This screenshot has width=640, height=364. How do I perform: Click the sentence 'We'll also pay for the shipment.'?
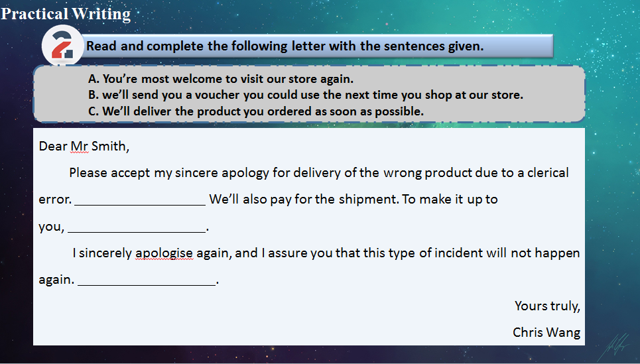(x=304, y=200)
